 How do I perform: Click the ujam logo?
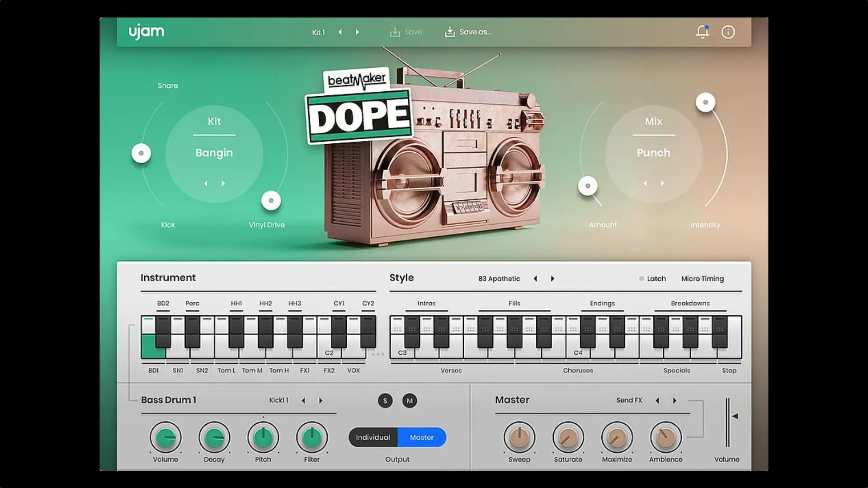(146, 32)
